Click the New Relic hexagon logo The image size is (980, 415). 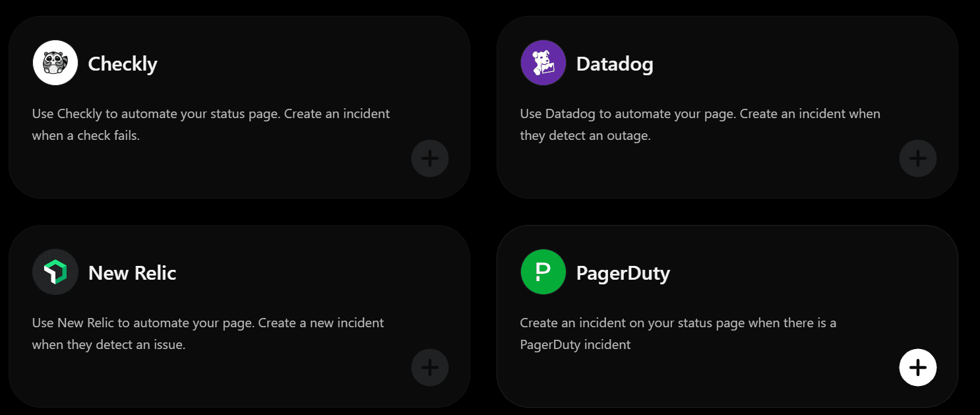[x=55, y=272]
